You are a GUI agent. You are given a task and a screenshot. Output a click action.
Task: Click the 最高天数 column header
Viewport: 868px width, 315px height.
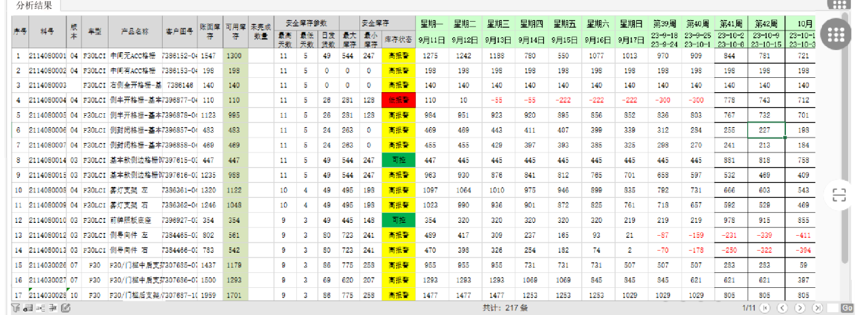284,38
